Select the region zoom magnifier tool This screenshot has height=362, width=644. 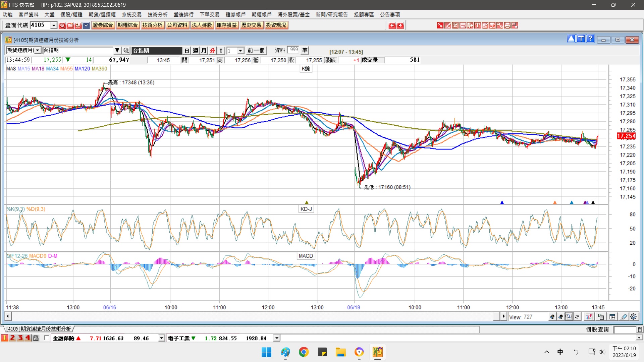pos(569,316)
